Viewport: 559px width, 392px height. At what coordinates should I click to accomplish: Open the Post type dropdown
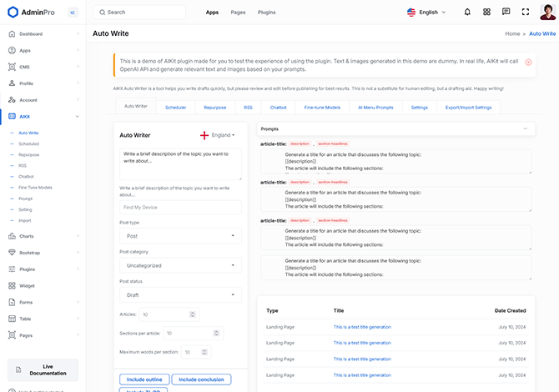point(180,236)
